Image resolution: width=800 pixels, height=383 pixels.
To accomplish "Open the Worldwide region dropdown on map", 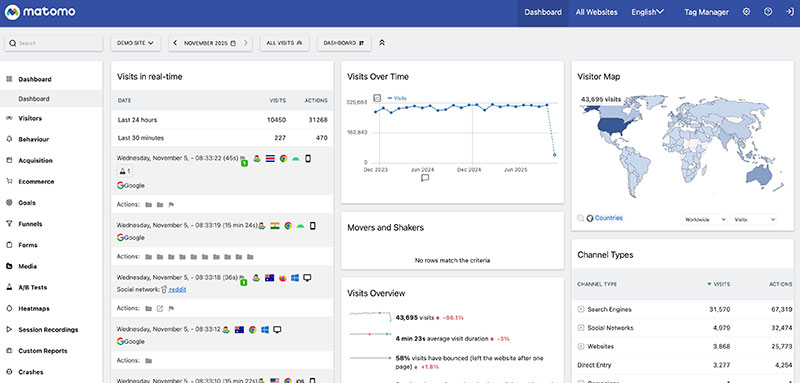I will (706, 219).
